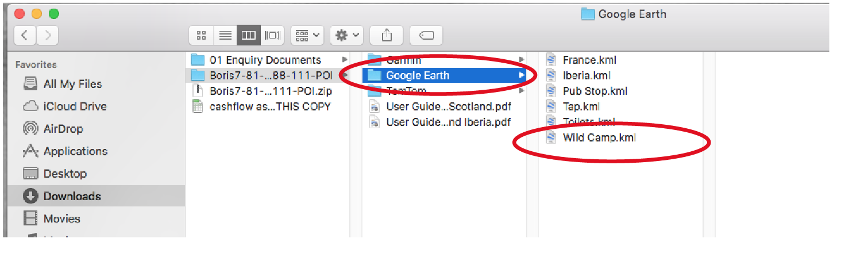The width and height of the screenshot is (868, 253).
Task: Open Downloads in the sidebar
Action: pos(72,196)
